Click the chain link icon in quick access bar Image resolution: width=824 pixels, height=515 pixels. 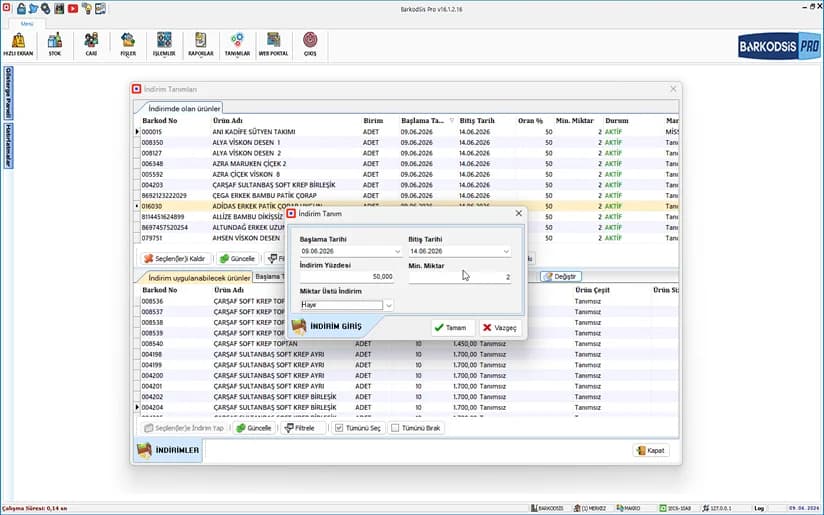pos(46,8)
